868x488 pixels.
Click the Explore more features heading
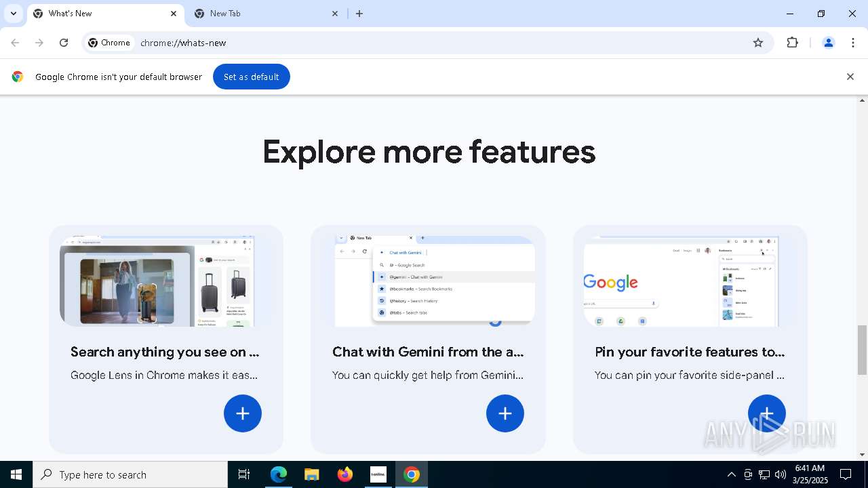(x=429, y=152)
